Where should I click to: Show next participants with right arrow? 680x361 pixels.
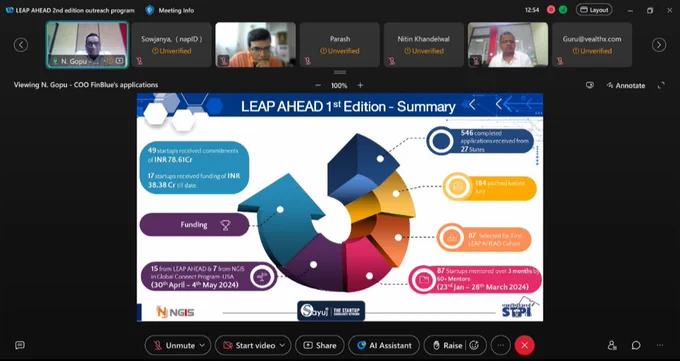(659, 45)
